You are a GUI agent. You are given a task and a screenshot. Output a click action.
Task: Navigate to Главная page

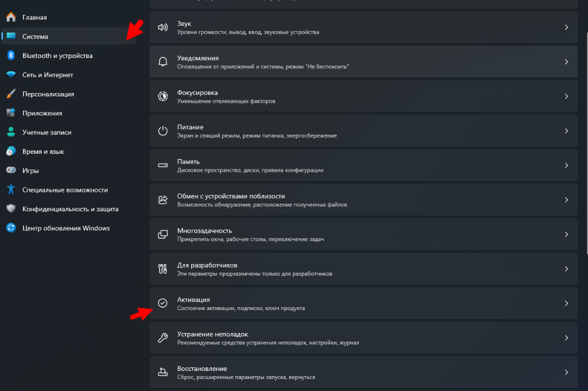[x=34, y=17]
